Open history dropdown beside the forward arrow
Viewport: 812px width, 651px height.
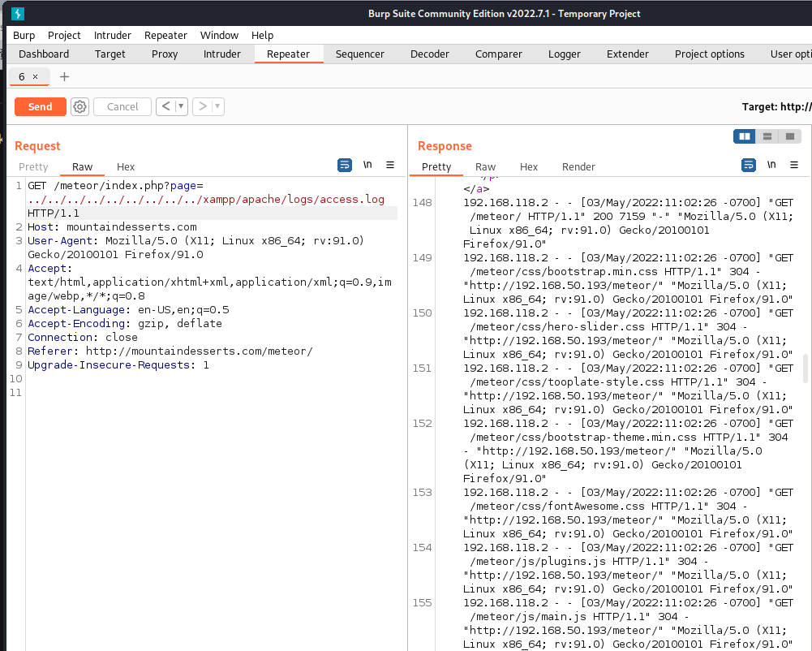point(217,107)
